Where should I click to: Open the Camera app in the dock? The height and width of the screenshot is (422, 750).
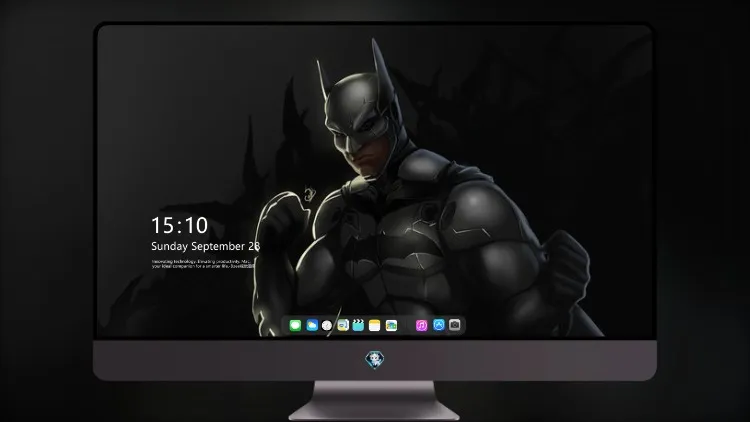(455, 325)
